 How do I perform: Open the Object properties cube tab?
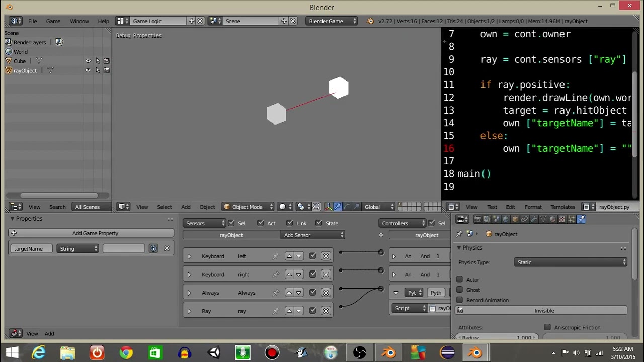click(515, 219)
